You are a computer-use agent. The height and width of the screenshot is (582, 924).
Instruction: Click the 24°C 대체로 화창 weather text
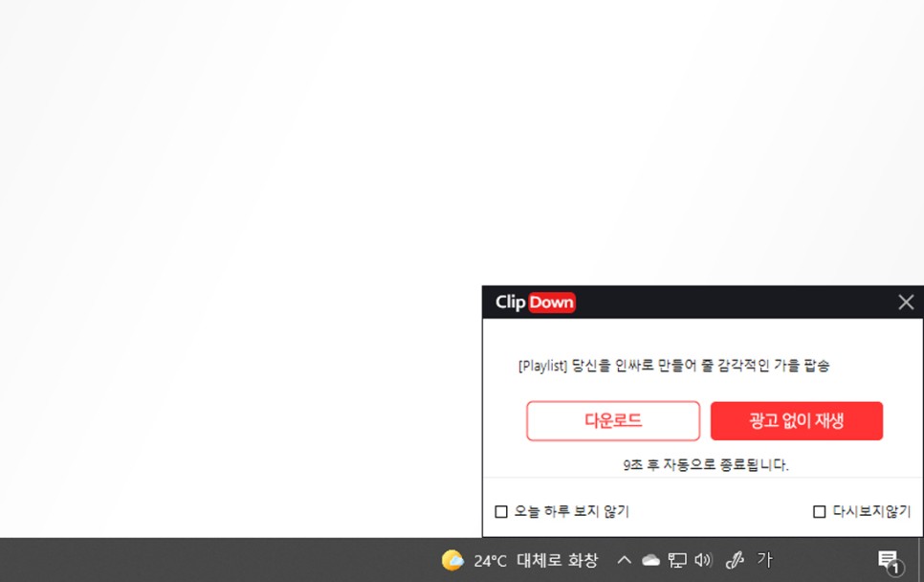(x=536, y=560)
